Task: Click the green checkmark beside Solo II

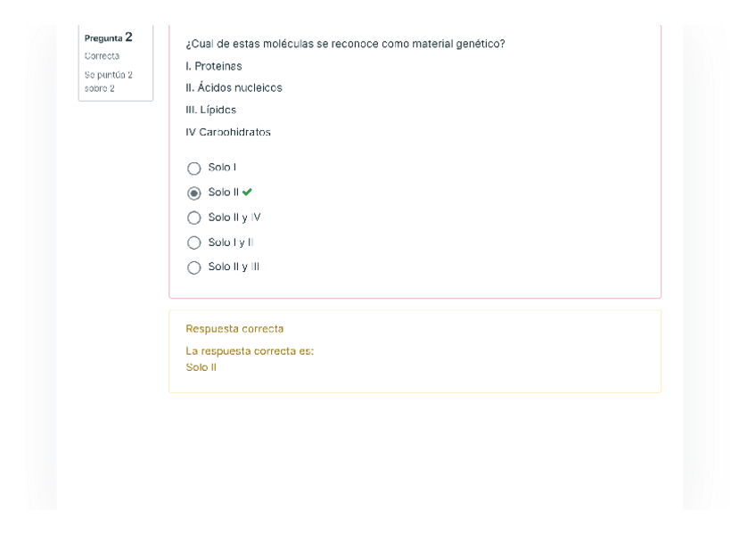Action: (247, 192)
